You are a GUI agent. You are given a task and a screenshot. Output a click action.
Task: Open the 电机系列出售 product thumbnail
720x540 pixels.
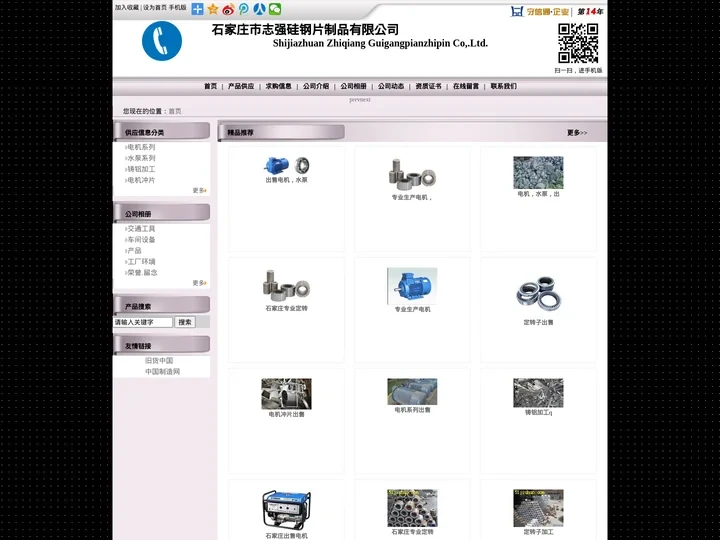(412, 392)
